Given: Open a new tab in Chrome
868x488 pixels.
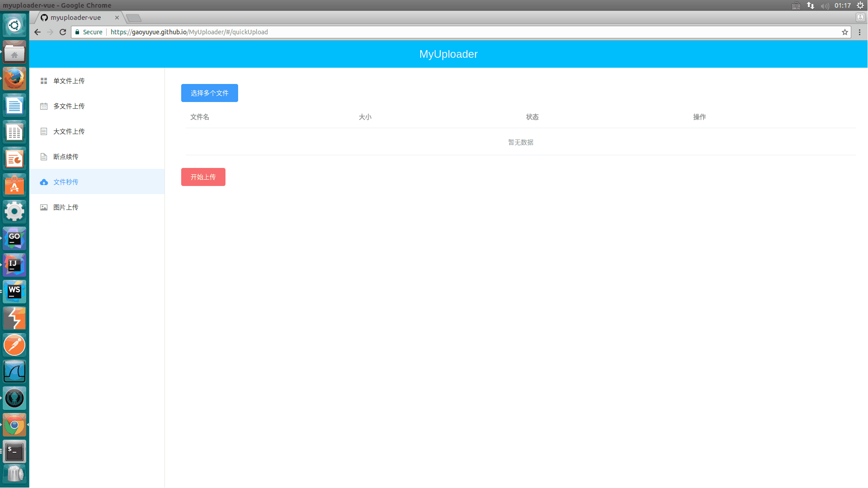Looking at the screenshot, I should click(x=134, y=18).
